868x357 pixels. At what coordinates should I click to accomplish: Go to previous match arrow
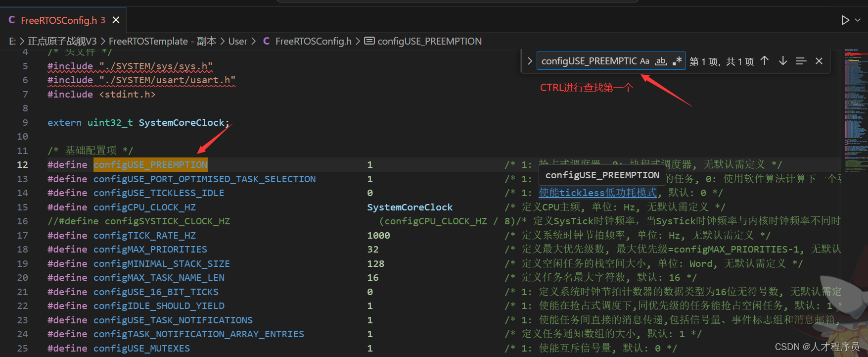tap(765, 61)
